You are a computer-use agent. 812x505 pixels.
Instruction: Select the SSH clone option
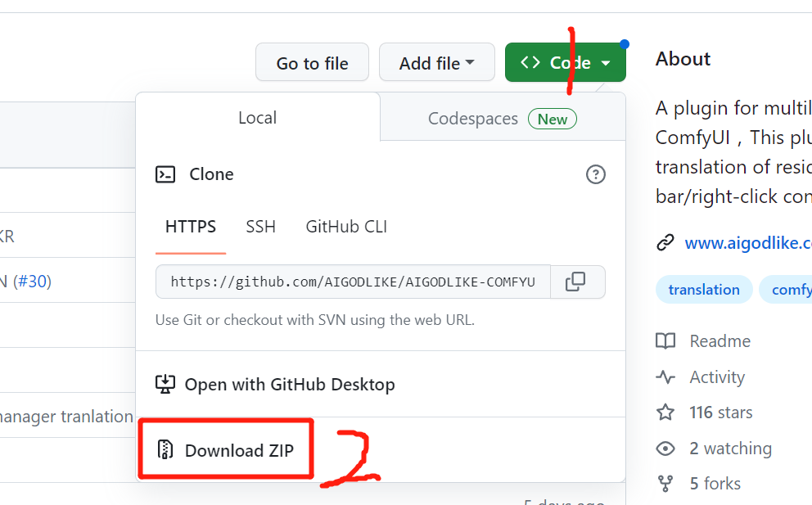[260, 227]
